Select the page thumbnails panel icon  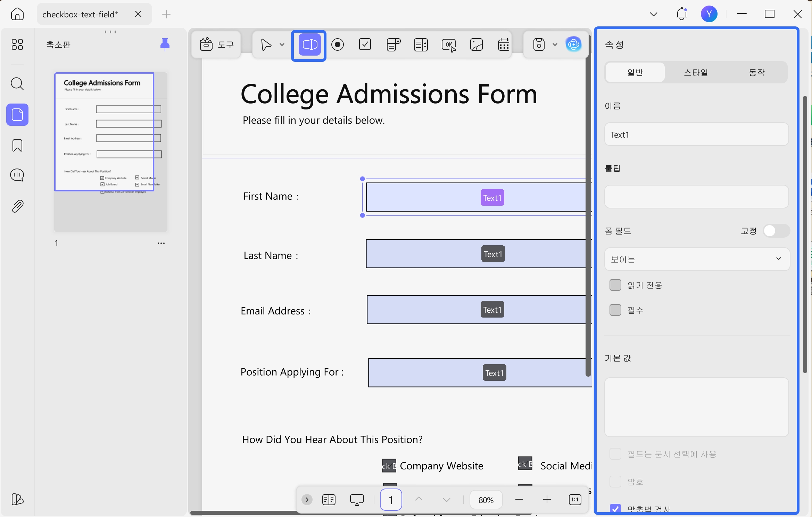tap(17, 115)
